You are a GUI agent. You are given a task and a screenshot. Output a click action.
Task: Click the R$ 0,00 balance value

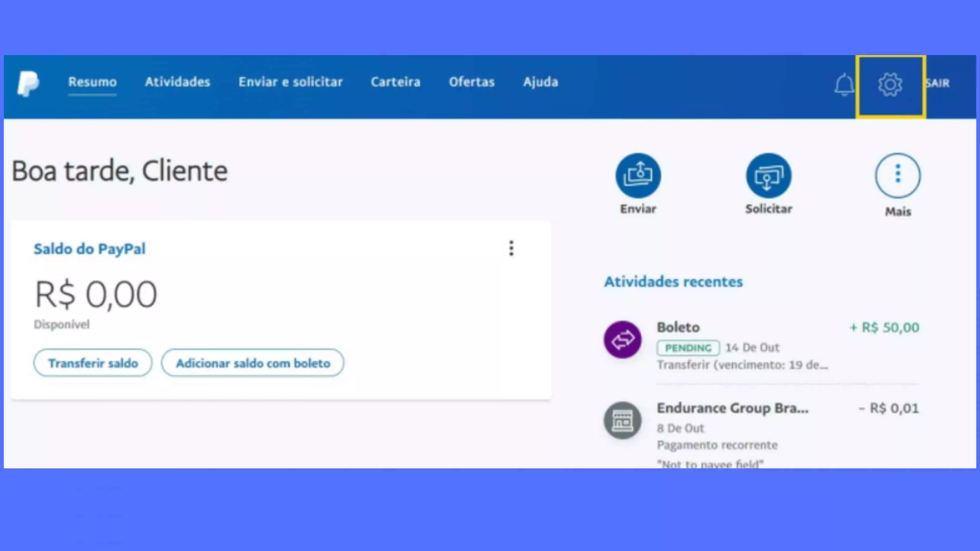(96, 294)
